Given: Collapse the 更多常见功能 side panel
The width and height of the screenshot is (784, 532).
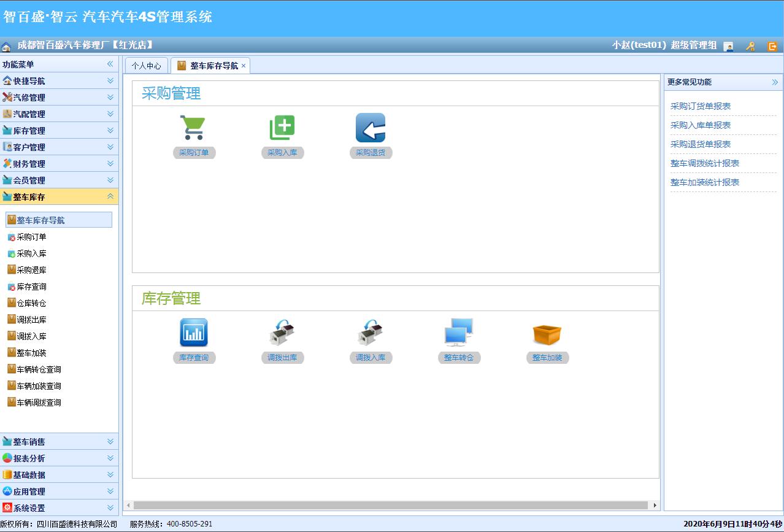Looking at the screenshot, I should coord(775,82).
